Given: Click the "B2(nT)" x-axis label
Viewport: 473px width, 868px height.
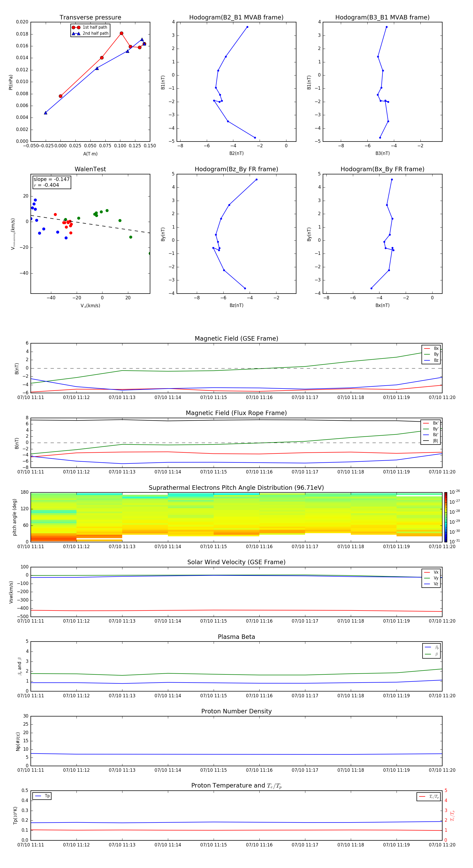Looking at the screenshot, I should (236, 153).
